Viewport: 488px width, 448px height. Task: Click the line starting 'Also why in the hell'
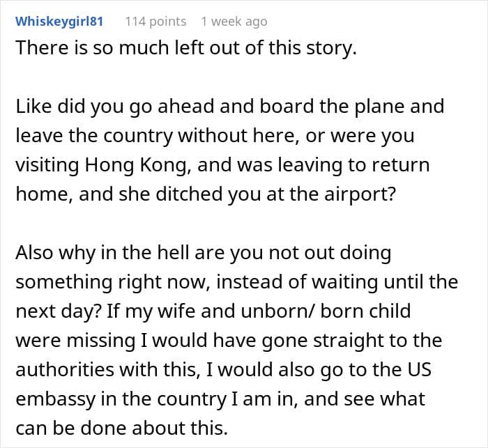click(x=204, y=253)
